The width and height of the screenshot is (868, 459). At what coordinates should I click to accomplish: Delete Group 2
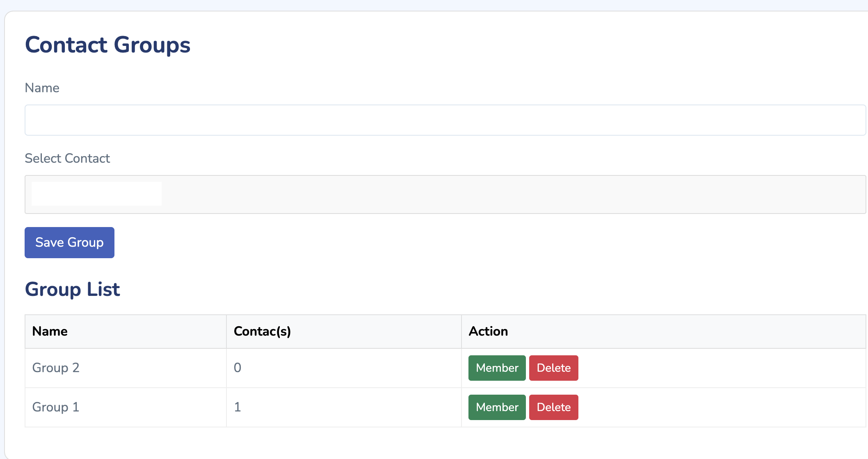pyautogui.click(x=553, y=368)
